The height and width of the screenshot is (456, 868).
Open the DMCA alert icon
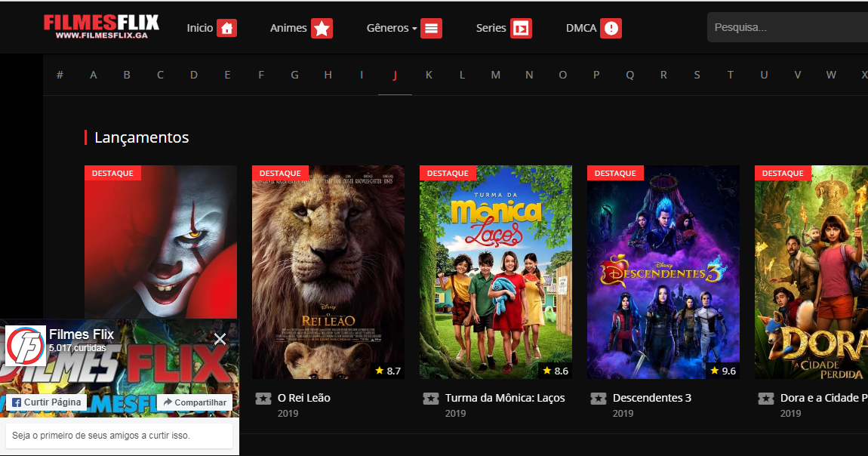[x=612, y=28]
